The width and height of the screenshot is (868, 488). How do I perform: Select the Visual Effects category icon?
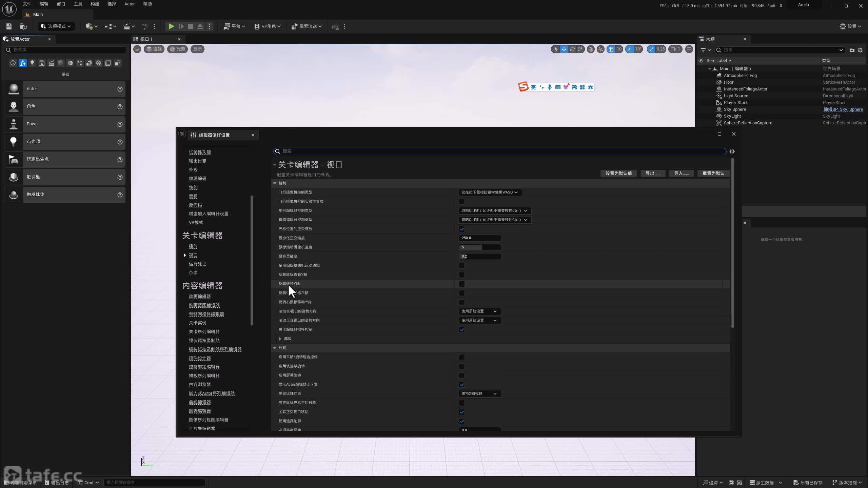[x=80, y=63]
